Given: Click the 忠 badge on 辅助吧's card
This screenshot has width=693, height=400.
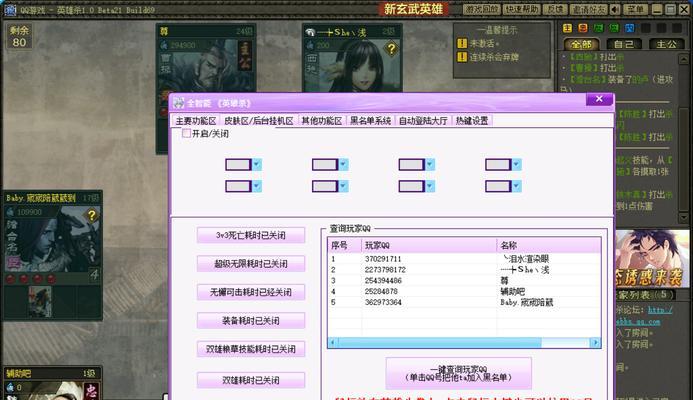Looking at the screenshot, I should point(91,391).
